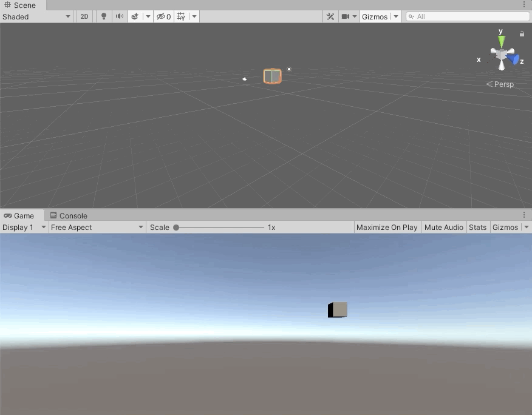Image resolution: width=532 pixels, height=415 pixels.
Task: Select the cube in Scene view
Action: [273, 76]
